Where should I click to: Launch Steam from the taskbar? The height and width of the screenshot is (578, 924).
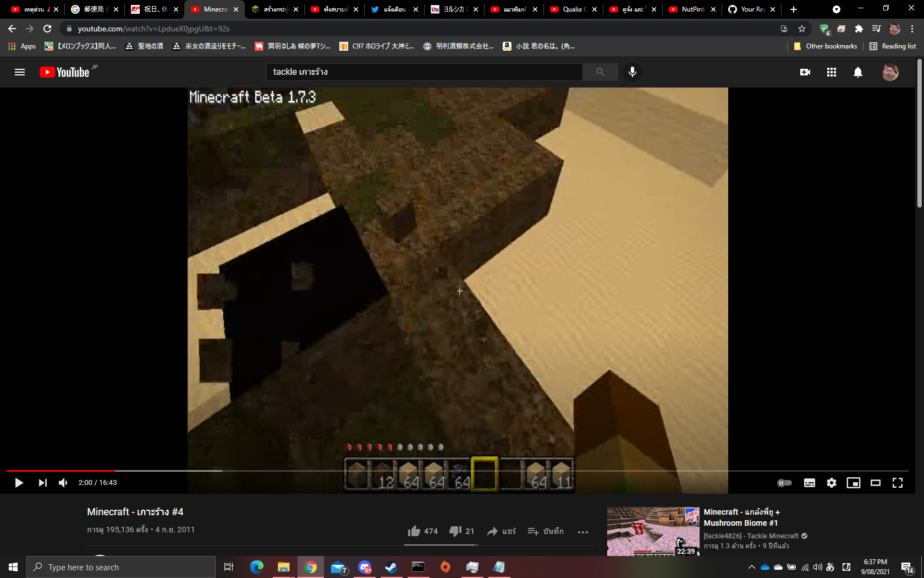tap(391, 567)
